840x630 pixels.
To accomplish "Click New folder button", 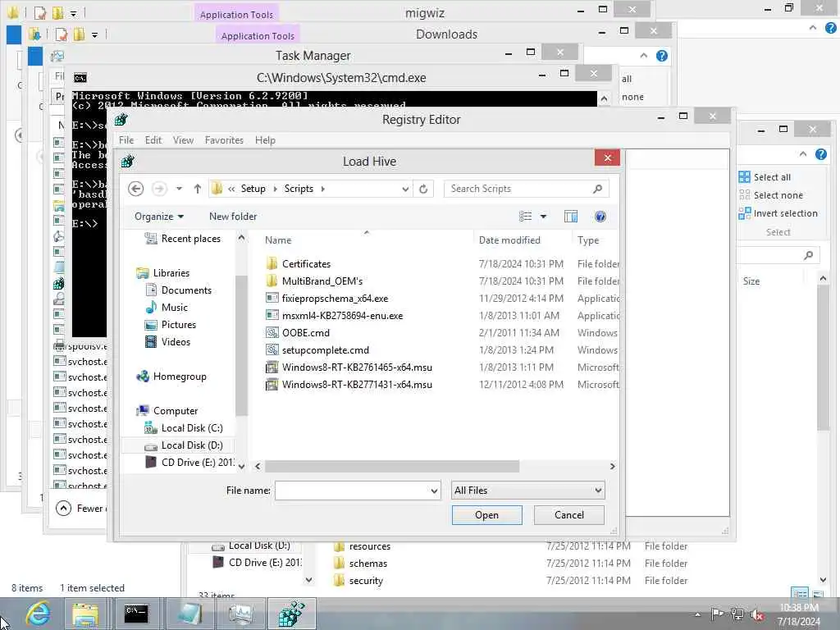I will [233, 217].
